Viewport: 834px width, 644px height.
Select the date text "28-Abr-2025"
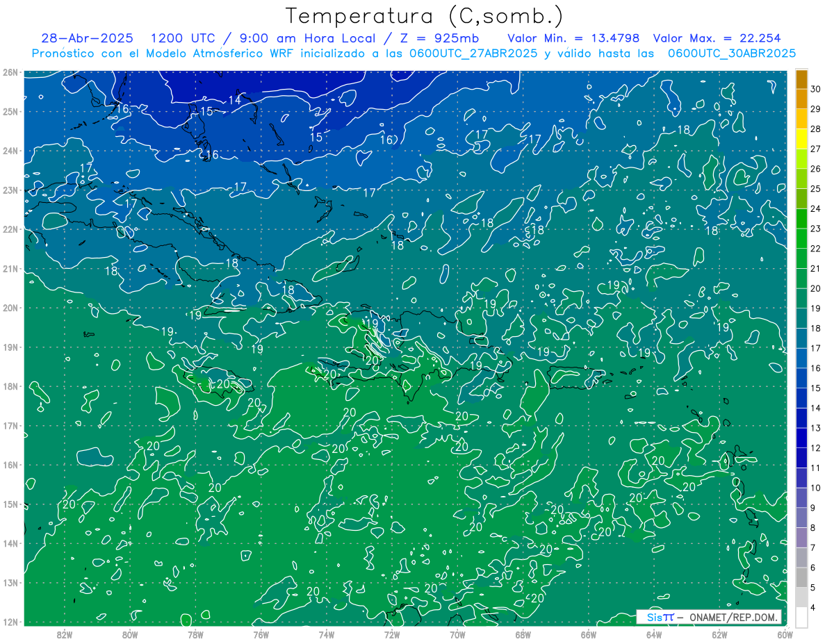(x=87, y=38)
